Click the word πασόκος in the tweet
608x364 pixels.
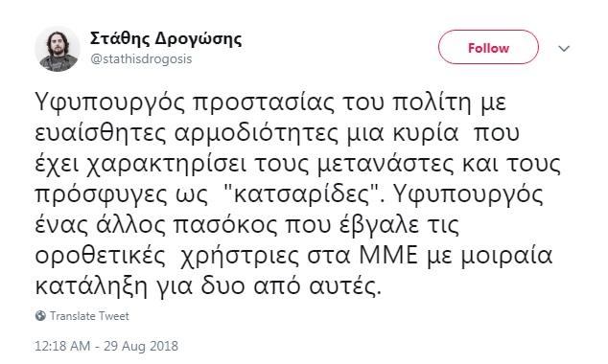pos(225,226)
